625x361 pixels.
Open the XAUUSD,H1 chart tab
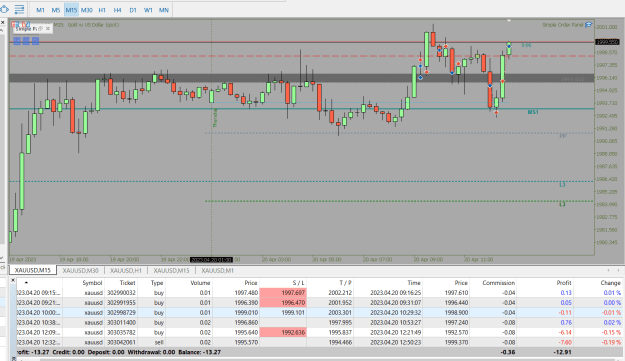126,271
